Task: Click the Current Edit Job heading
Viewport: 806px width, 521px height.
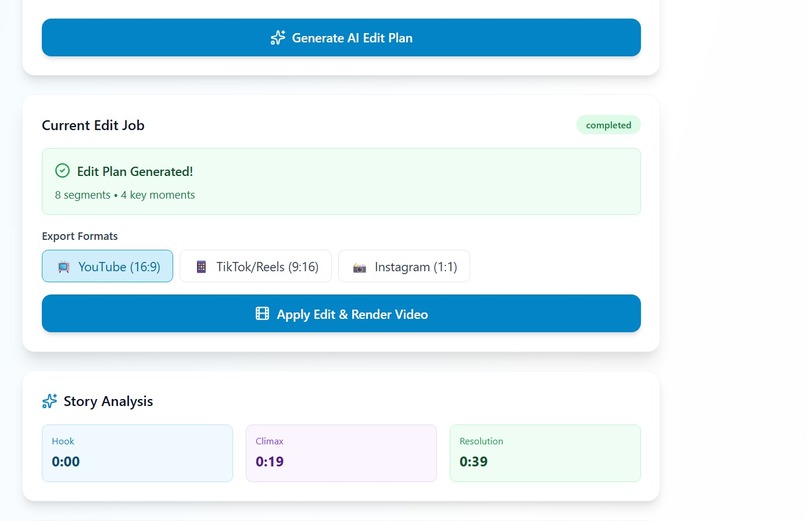Action: [x=93, y=125]
